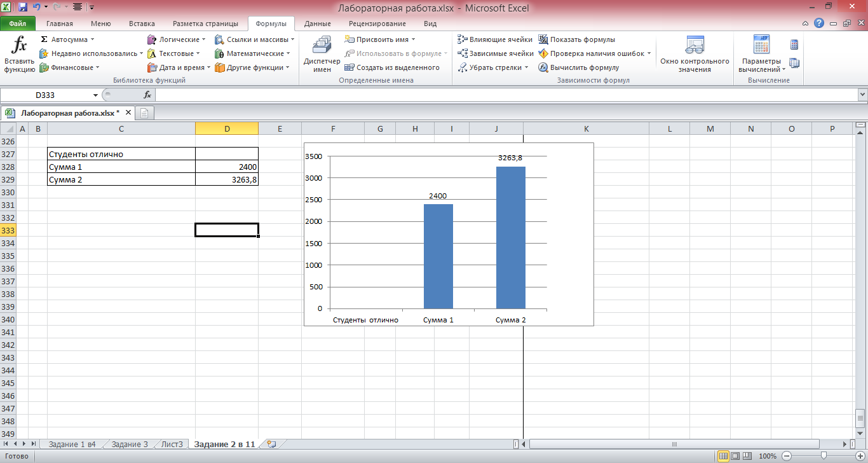
Task: Select cell with value 3263,8
Action: point(227,179)
